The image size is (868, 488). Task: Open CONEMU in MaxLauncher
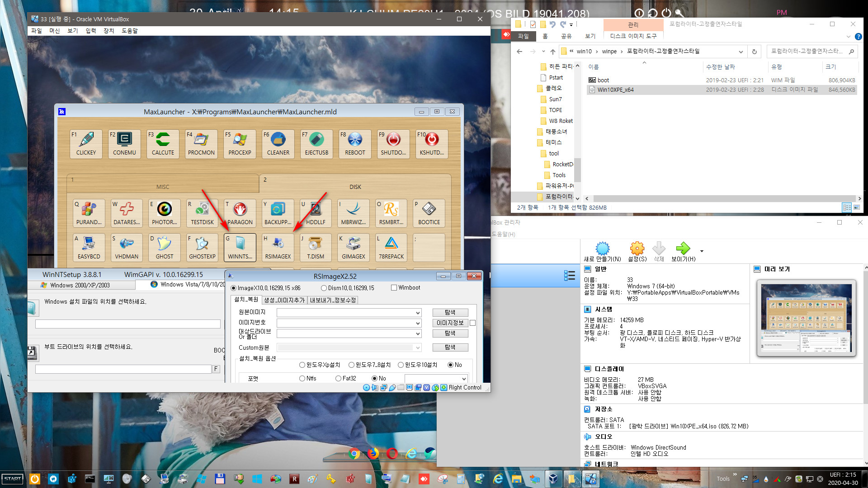(x=124, y=144)
